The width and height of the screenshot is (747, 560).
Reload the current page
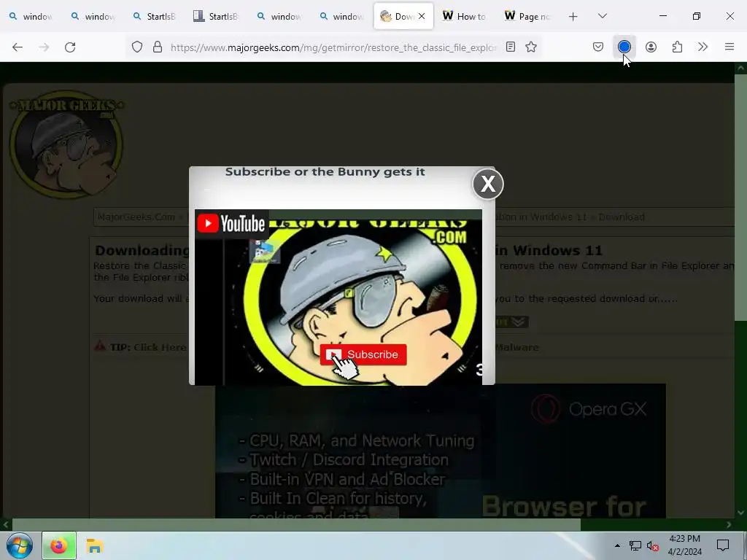[70, 47]
